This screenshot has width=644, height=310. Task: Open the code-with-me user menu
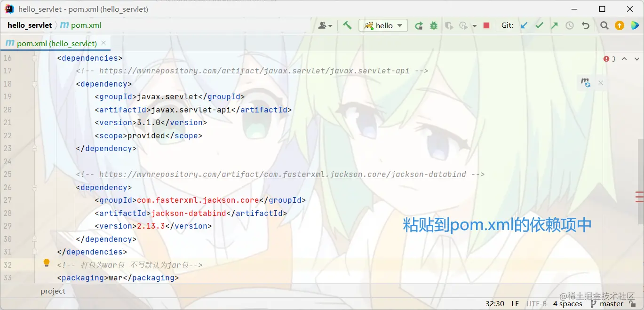325,26
